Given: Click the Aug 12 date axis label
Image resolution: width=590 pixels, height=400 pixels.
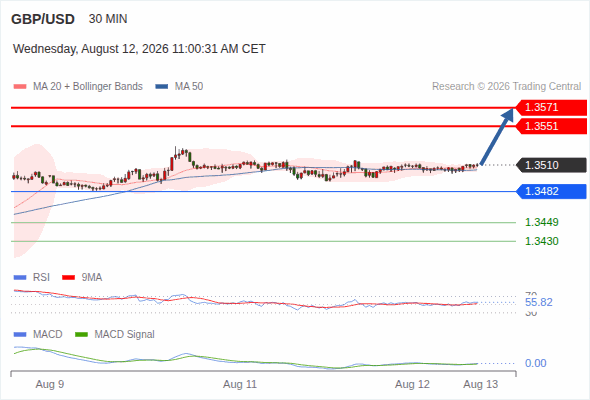Looking at the screenshot, I should (412, 385).
